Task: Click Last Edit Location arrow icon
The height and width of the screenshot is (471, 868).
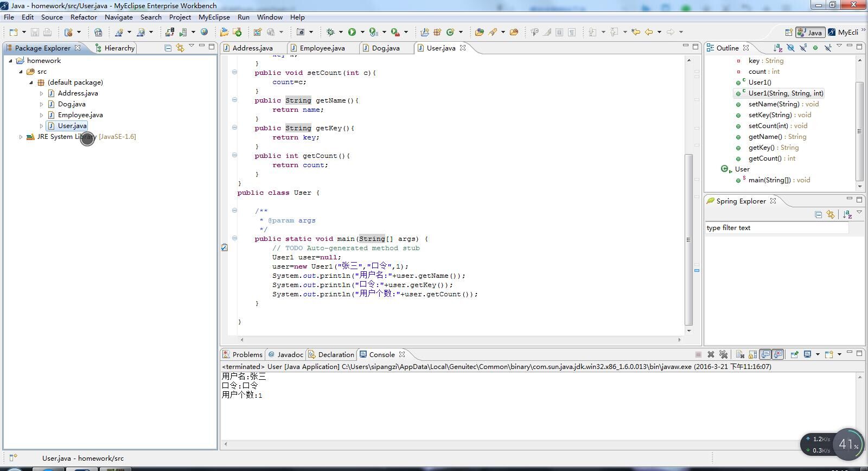Action: [636, 32]
